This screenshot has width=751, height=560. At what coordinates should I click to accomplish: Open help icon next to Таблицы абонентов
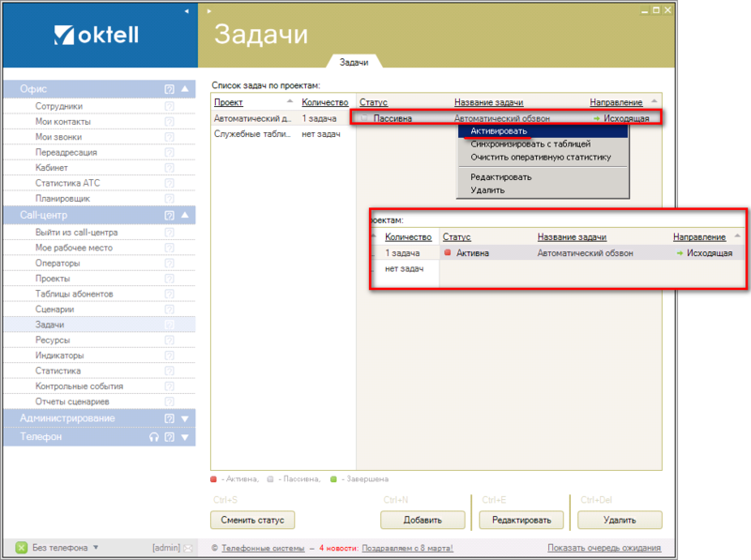click(x=170, y=294)
